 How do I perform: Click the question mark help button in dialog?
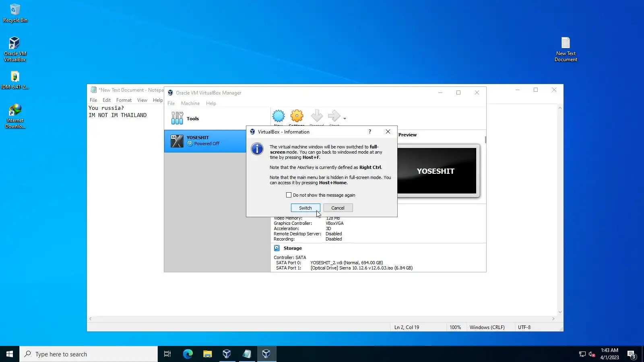click(x=370, y=132)
